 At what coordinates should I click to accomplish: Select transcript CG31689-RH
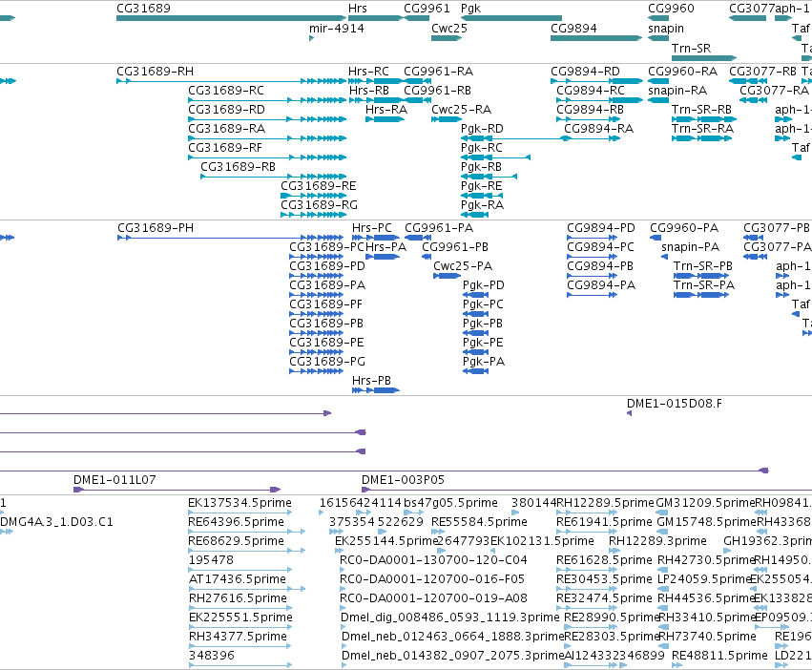(x=232, y=81)
